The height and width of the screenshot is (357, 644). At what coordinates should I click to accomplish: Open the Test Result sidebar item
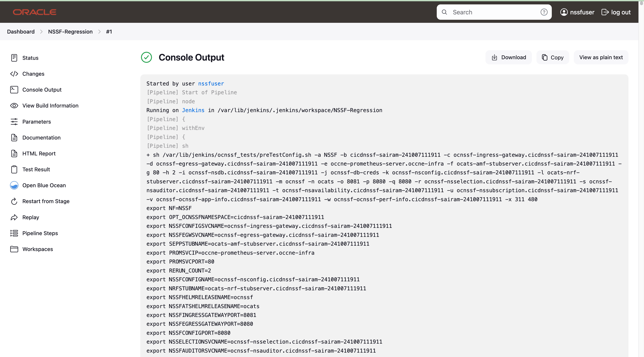(x=36, y=169)
